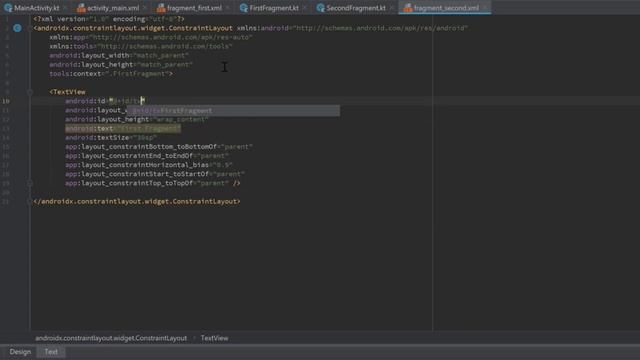Image resolution: width=640 pixels, height=360 pixels.
Task: Click the layout_constraintEnd_toEndOf line
Action: click(147, 156)
